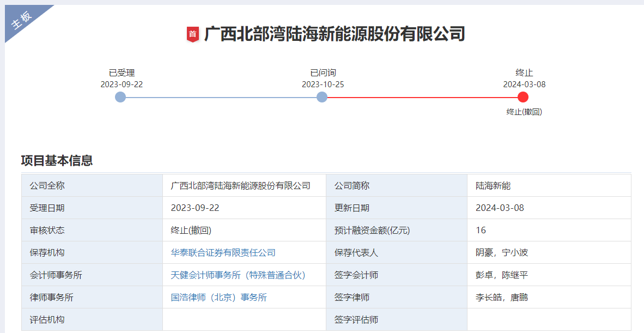The image size is (644, 333).
Task: Click the 签字会计师 names 彭卓，陈继平
Action: click(502, 275)
